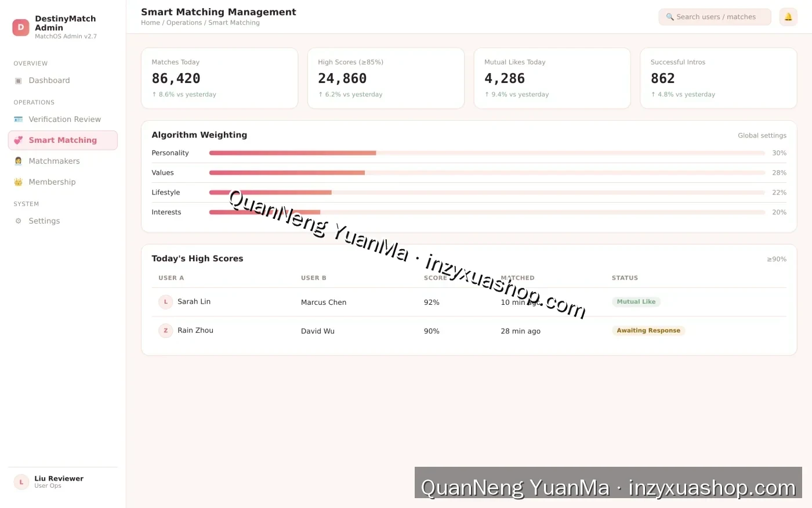
Task: Adjust the Personality weighting bar
Action: pos(487,153)
